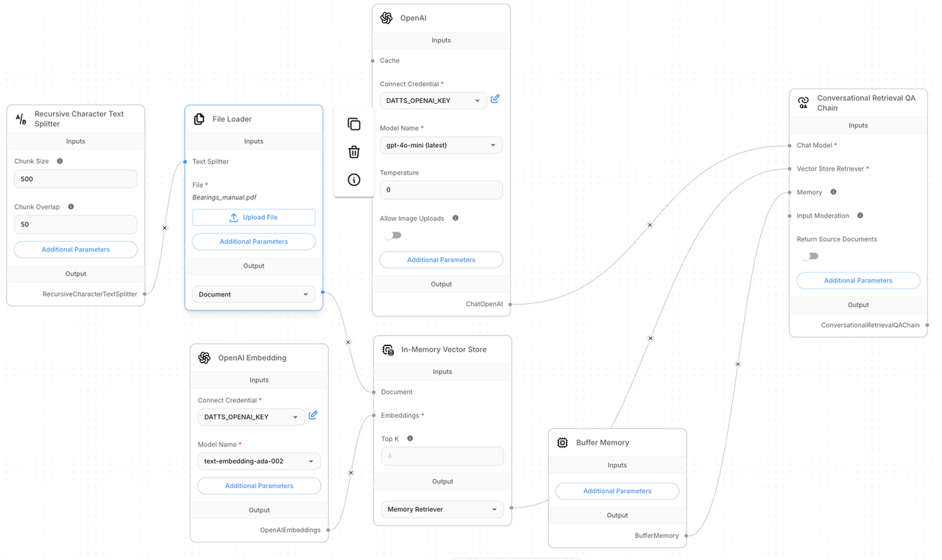Open text-embedding-ada-002 model dropdown
The height and width of the screenshot is (560, 942).
coord(259,461)
